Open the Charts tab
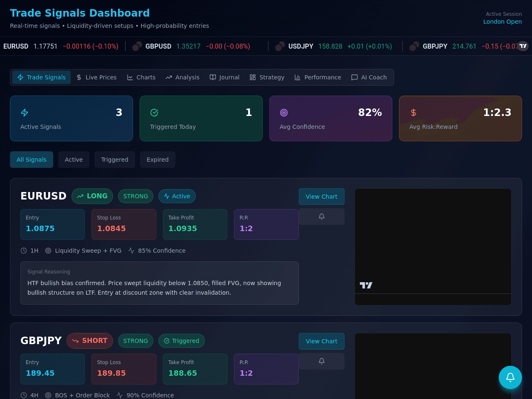Screen dimensions: 532x399 [x=141, y=77]
